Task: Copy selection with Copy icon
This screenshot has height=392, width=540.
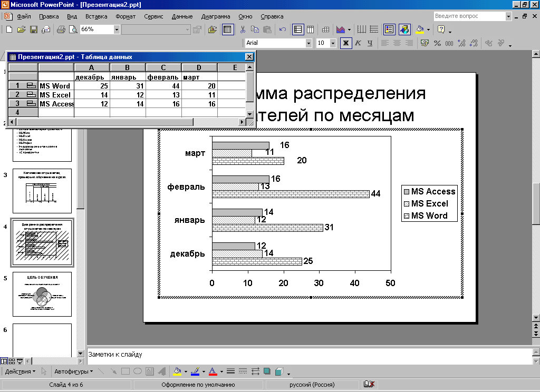Action: point(255,30)
